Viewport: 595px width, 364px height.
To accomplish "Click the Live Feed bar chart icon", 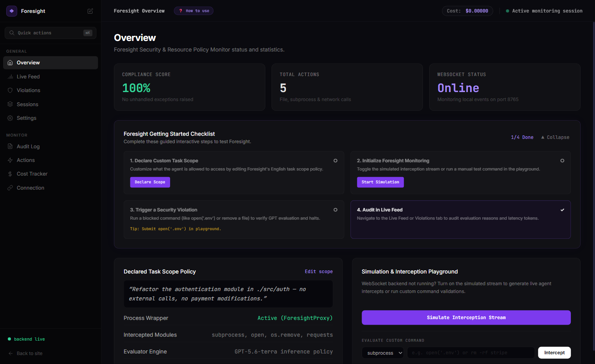I will coord(10,77).
